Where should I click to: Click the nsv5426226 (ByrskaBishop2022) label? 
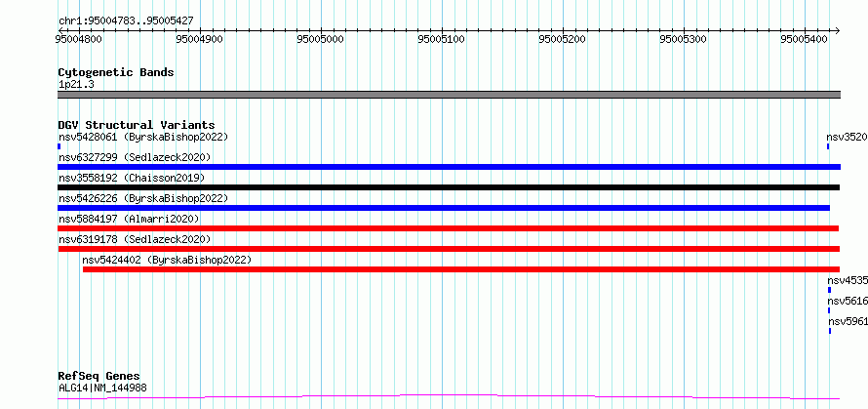coord(143,198)
